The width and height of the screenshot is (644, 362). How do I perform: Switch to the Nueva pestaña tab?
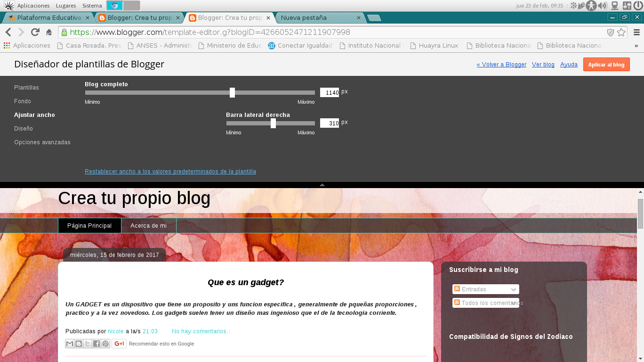(320, 18)
